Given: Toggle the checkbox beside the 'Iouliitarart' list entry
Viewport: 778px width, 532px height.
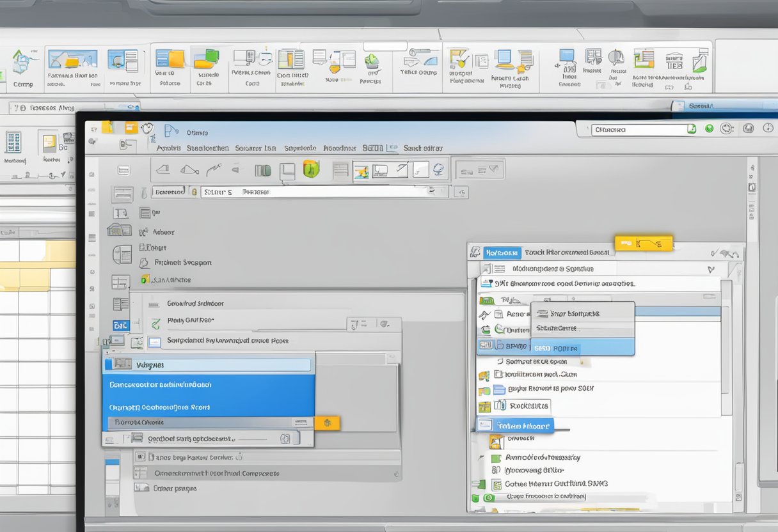Looking at the screenshot, I should (x=500, y=374).
